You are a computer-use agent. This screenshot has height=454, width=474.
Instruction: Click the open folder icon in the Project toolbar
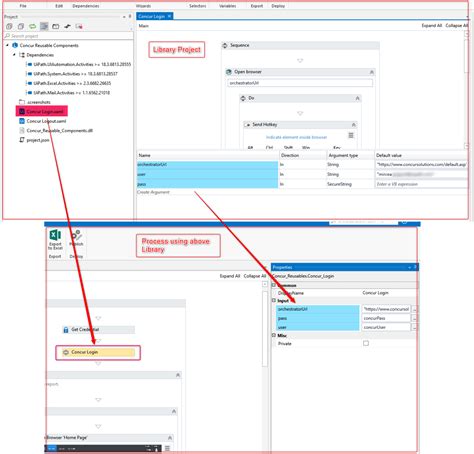(55, 26)
